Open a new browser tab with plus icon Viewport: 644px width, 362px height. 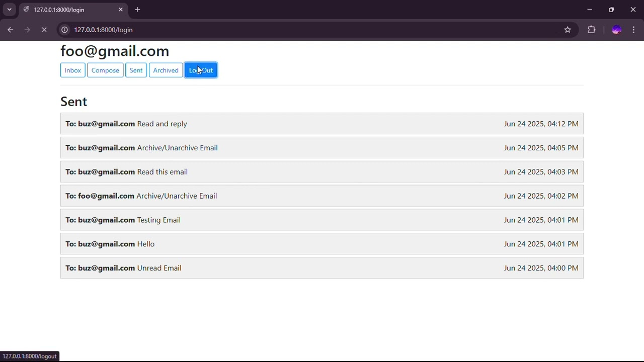137,10
